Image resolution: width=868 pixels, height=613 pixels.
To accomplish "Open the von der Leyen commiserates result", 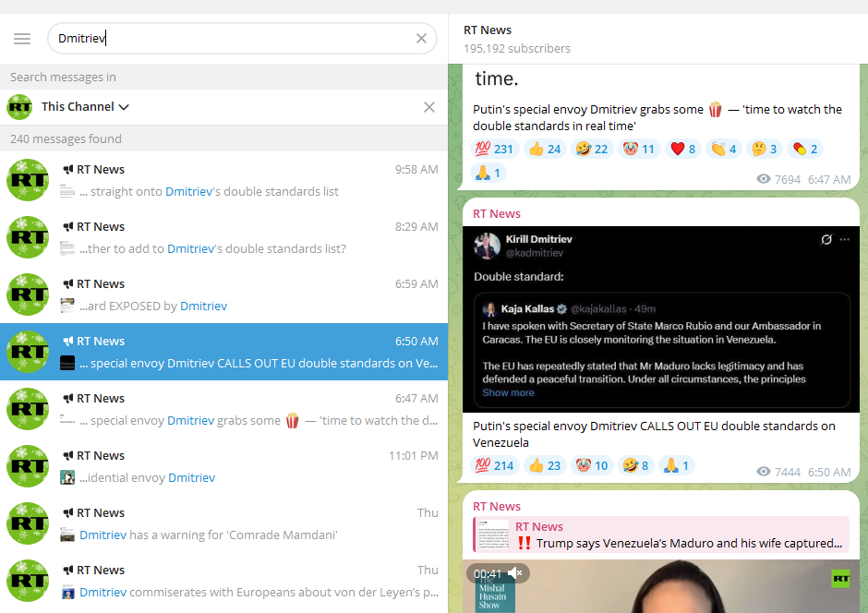I will point(223,581).
